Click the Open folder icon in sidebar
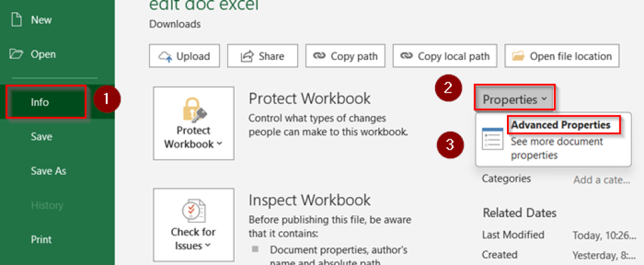This screenshot has width=644, height=265. (17, 54)
